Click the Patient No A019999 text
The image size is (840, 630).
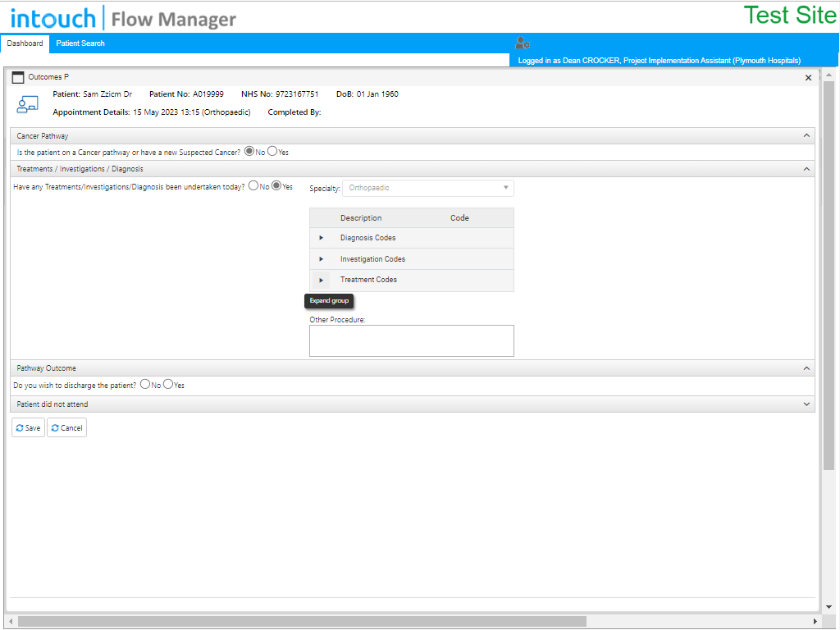186,94
